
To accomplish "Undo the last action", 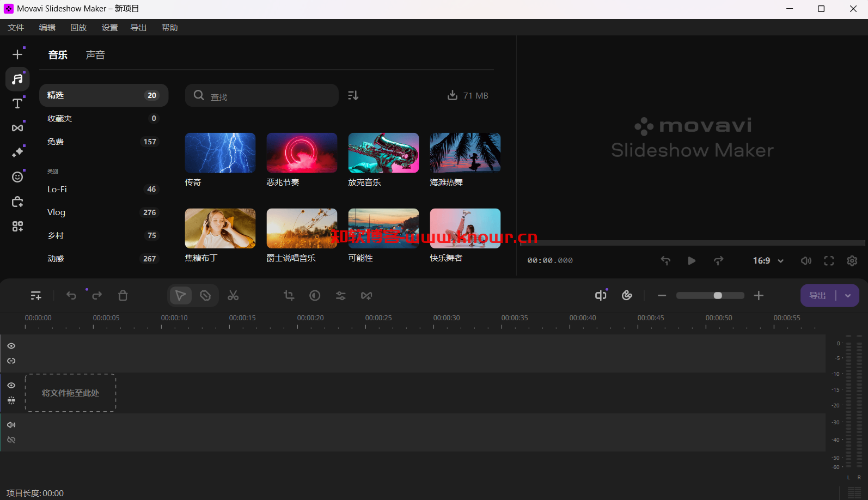I will tap(71, 295).
